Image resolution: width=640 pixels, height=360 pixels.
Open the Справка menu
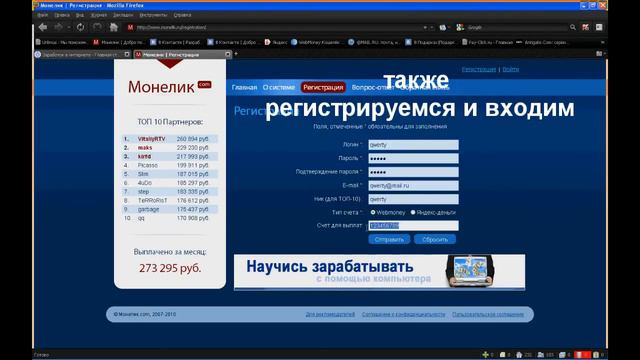point(182,15)
